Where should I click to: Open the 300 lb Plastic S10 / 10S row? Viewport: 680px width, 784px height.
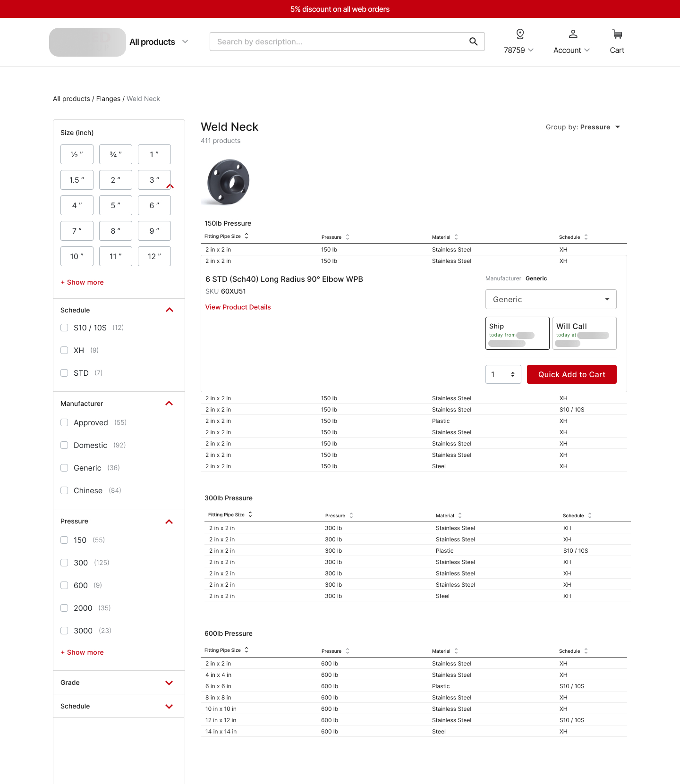click(417, 551)
